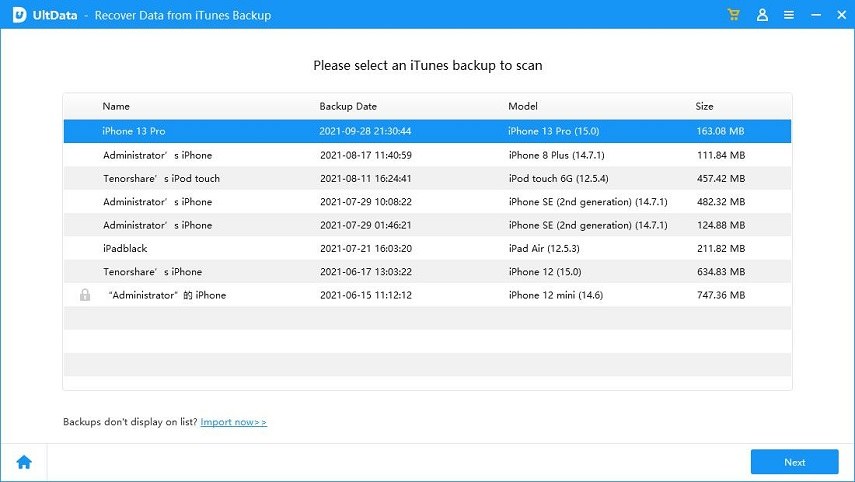Choose the iPhone 12 mini backup
The width and height of the screenshot is (855, 482).
[x=427, y=295]
